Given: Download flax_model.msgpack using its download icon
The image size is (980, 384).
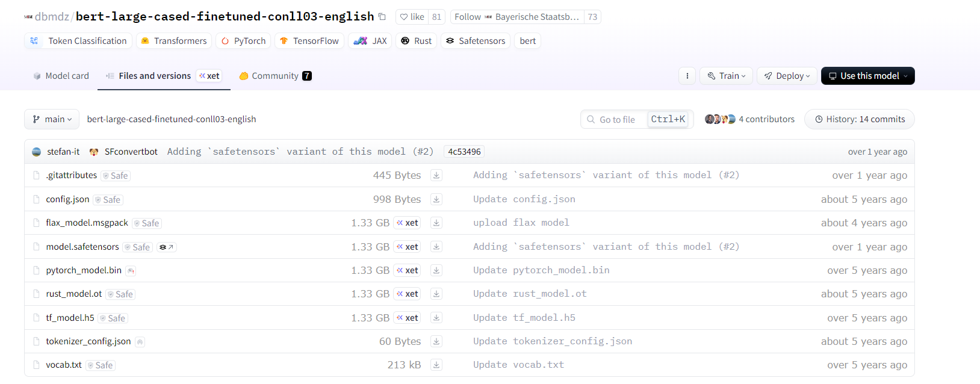Looking at the screenshot, I should click(x=436, y=223).
